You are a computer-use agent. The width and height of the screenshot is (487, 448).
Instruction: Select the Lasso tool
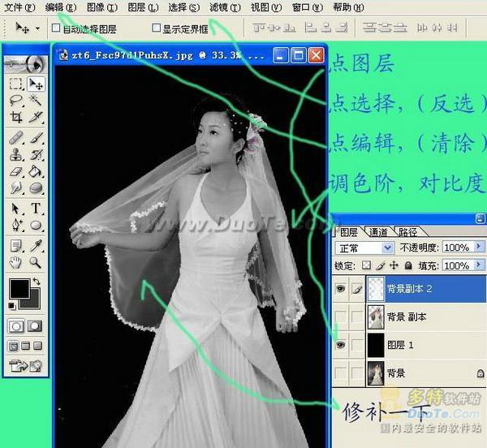pos(15,101)
